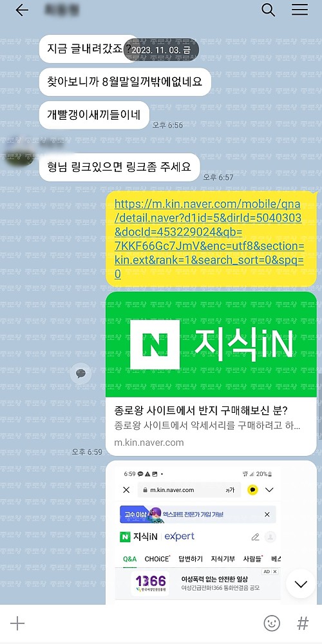The height and width of the screenshot is (644, 322).
Task: Open the emoticon smiley picker
Action: pyautogui.click(x=272, y=623)
